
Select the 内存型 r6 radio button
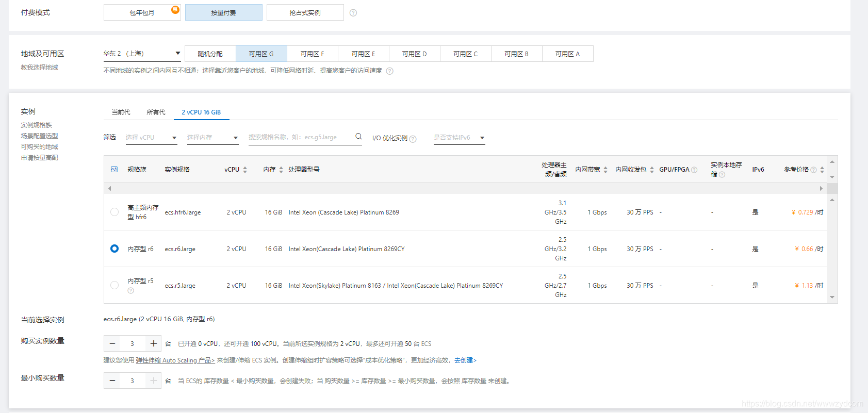point(114,249)
